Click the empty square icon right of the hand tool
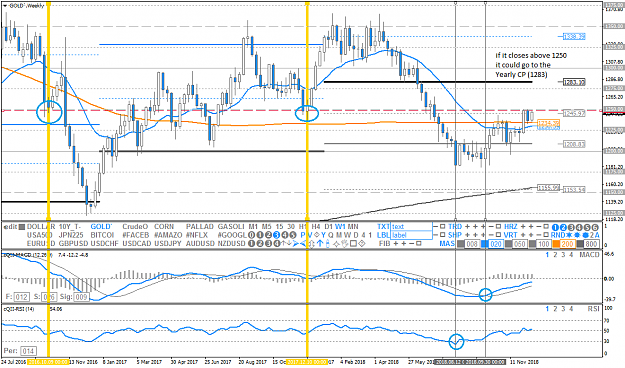This screenshot has width=625, height=368. (353, 244)
